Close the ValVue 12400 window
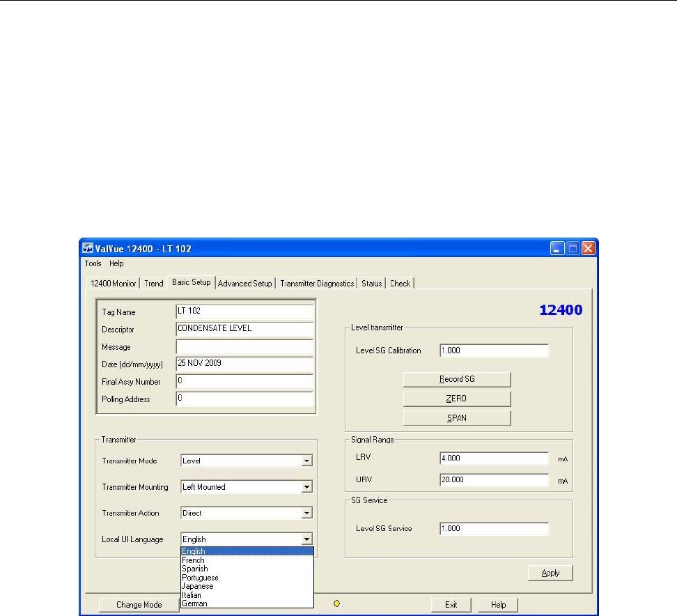Screen dimensions: 677x616 [x=588, y=248]
